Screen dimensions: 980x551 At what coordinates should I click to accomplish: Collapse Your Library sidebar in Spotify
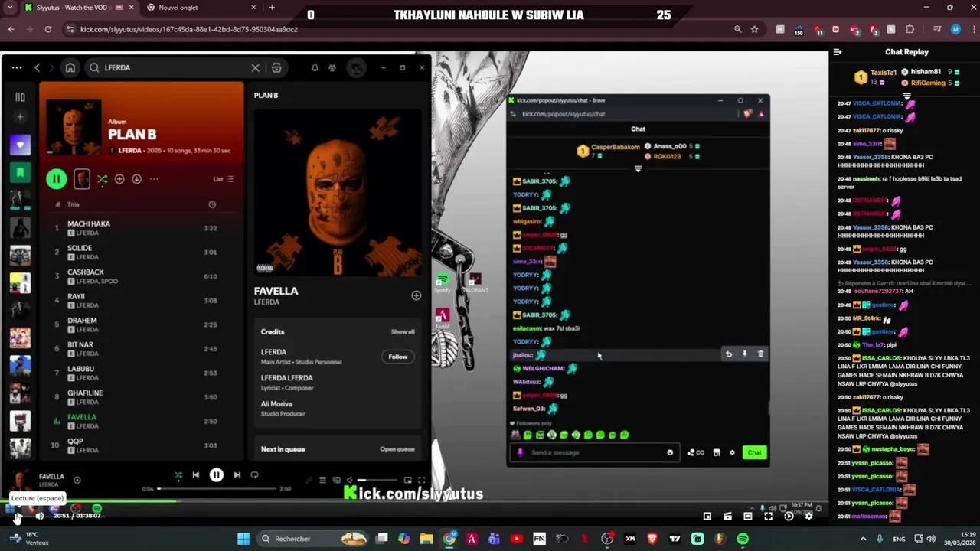20,97
